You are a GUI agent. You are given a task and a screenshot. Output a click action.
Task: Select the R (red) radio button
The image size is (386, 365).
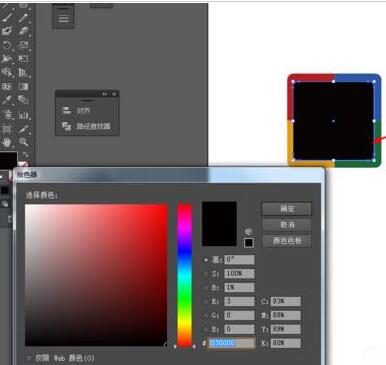tap(206, 301)
